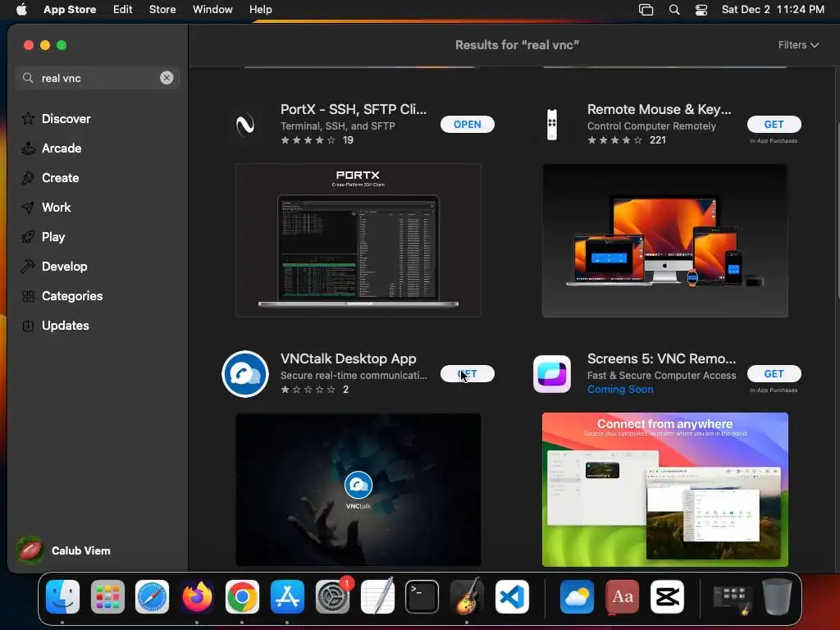The width and height of the screenshot is (840, 630).
Task: Open the Develop section
Action: coord(54,267)
